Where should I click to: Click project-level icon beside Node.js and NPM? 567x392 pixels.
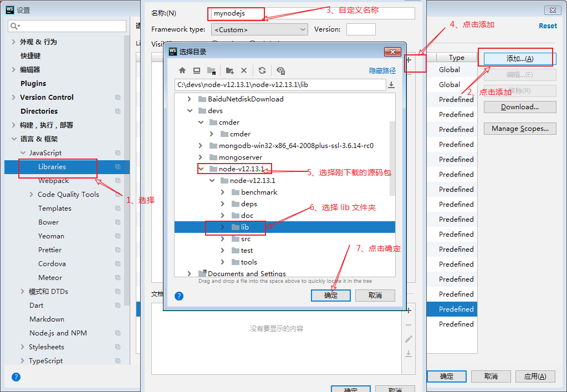pos(118,333)
